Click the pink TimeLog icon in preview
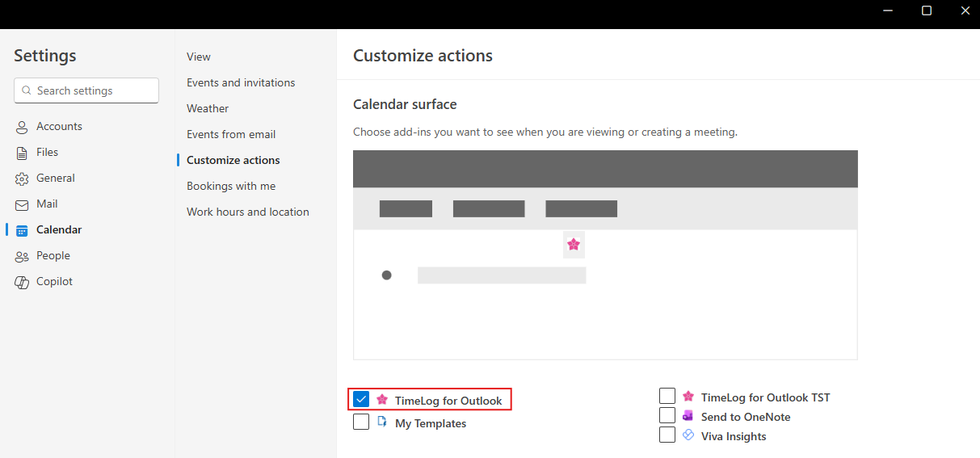 coord(574,244)
